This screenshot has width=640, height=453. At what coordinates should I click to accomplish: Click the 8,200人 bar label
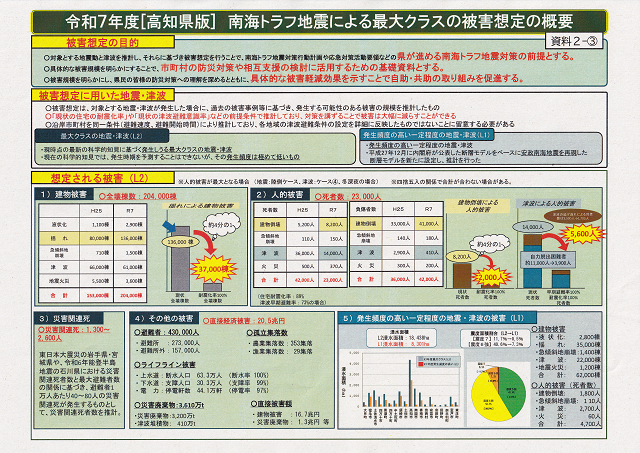pyautogui.click(x=436, y=255)
